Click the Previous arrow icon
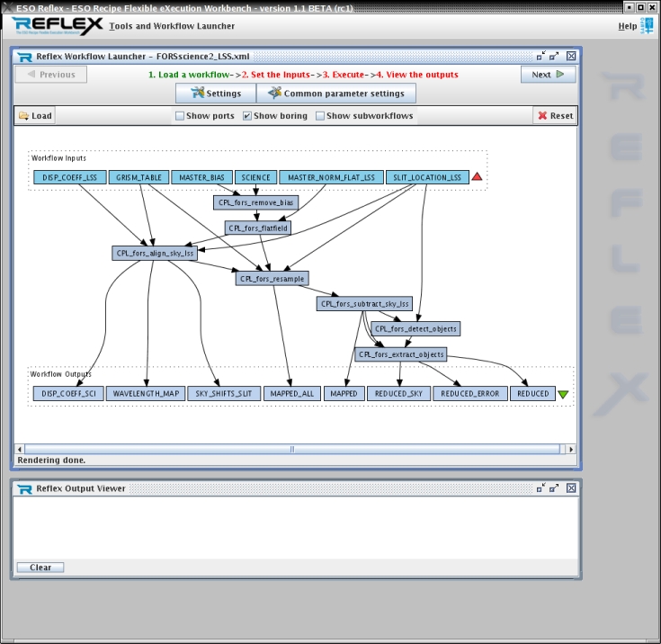Screen dimensions: 661x644 click(x=31, y=75)
